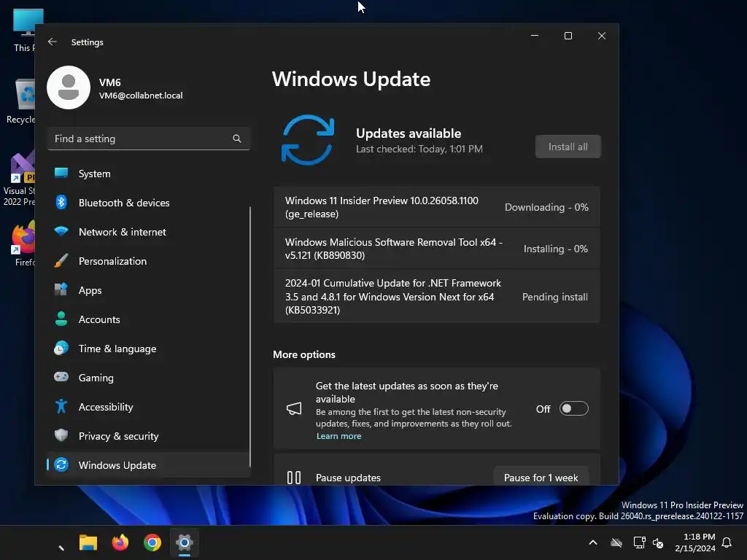Show hidden tray icons with the chevron
This screenshot has width=747, height=560.
click(x=593, y=542)
